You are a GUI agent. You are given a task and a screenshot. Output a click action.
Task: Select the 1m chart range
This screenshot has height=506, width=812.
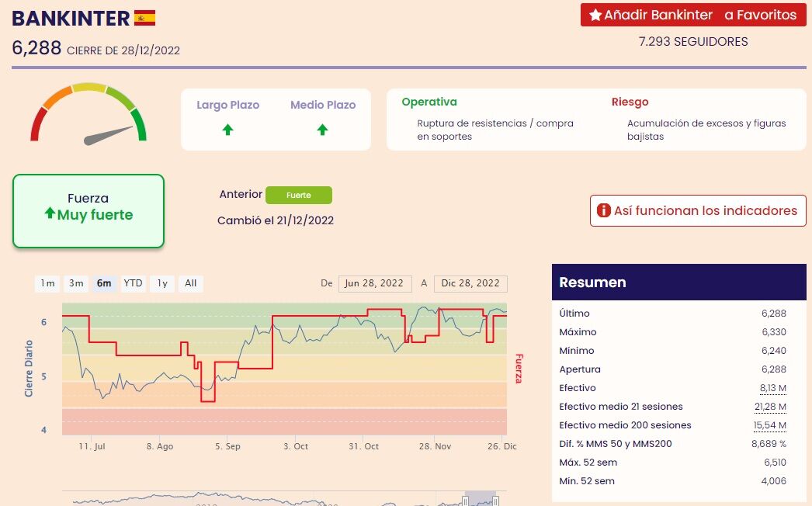click(x=47, y=283)
